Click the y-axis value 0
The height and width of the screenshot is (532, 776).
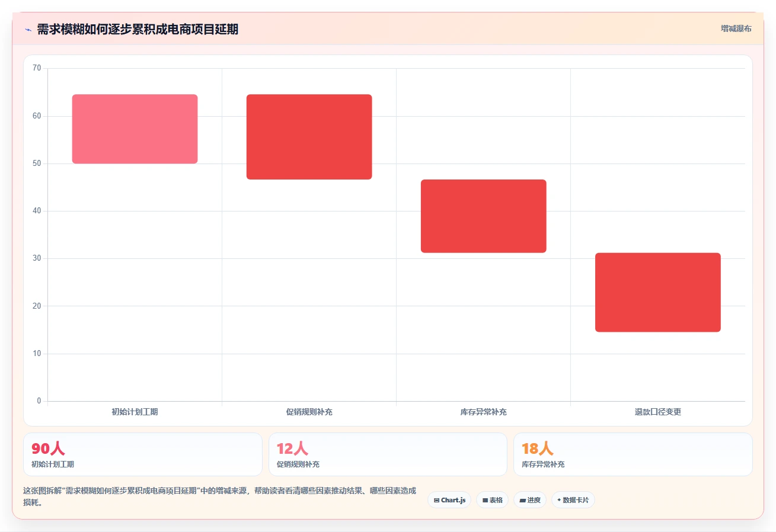tap(39, 401)
